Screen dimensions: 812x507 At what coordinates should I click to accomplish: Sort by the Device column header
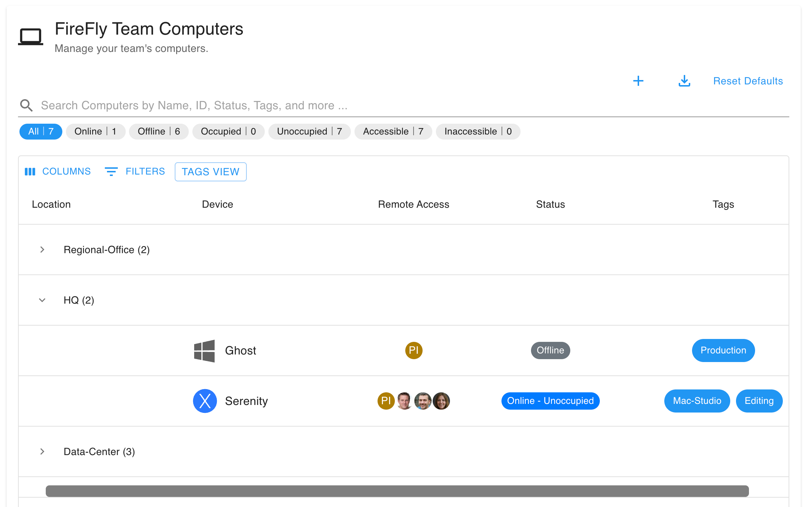coord(217,204)
